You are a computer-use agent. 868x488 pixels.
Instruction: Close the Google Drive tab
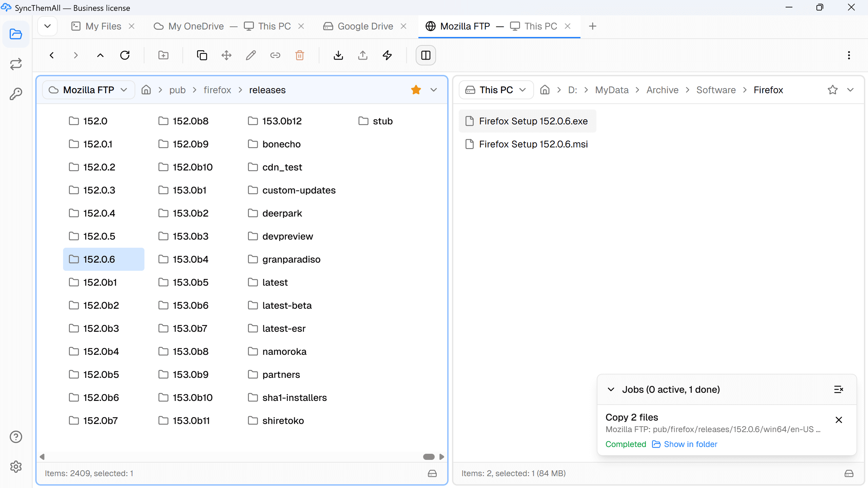(x=403, y=26)
